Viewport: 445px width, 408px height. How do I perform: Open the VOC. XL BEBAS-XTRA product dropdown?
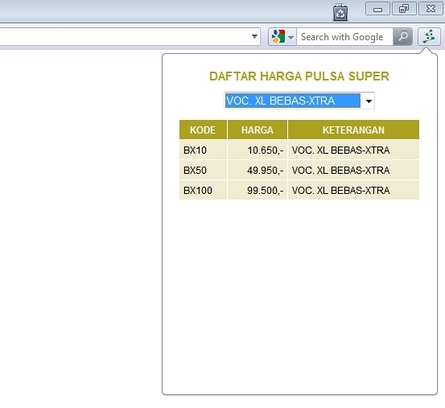click(299, 101)
